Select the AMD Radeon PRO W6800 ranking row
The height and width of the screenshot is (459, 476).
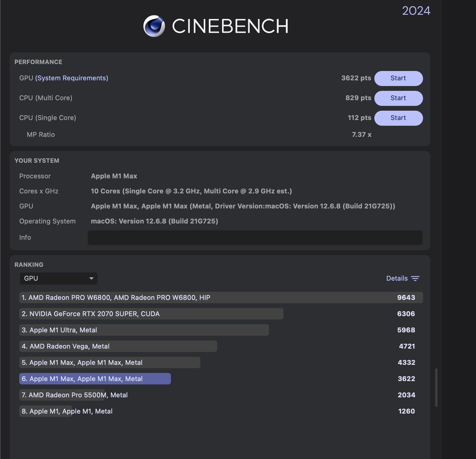point(221,297)
